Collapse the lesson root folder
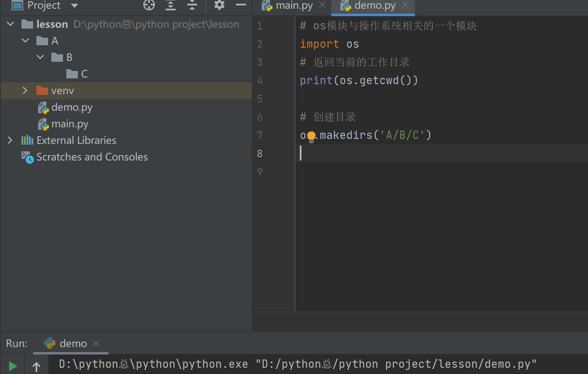 11,24
